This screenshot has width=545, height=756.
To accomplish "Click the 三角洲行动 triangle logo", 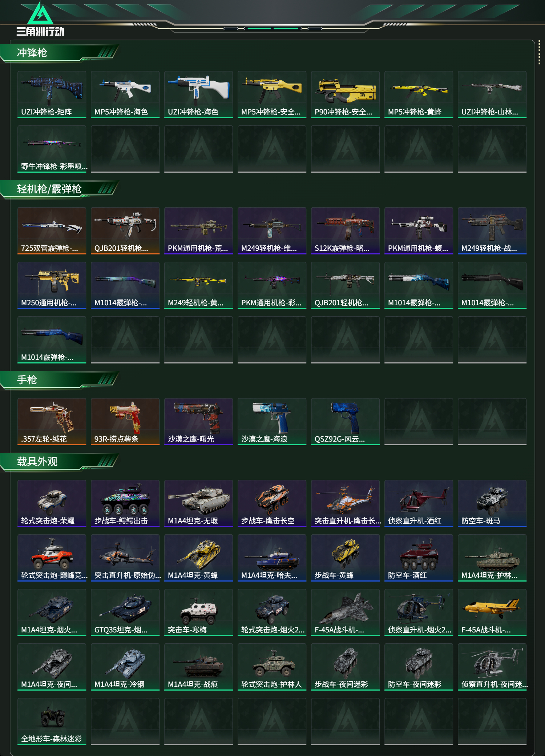I will pyautogui.click(x=40, y=14).
